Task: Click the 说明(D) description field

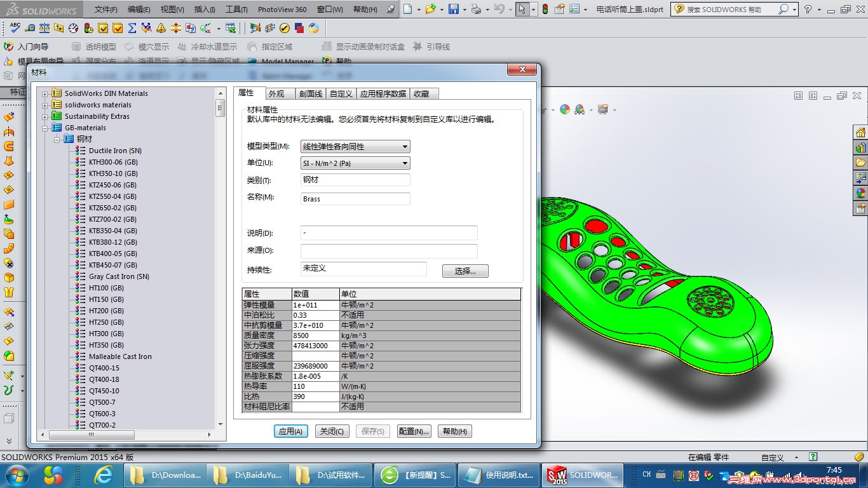Action: [x=389, y=233]
